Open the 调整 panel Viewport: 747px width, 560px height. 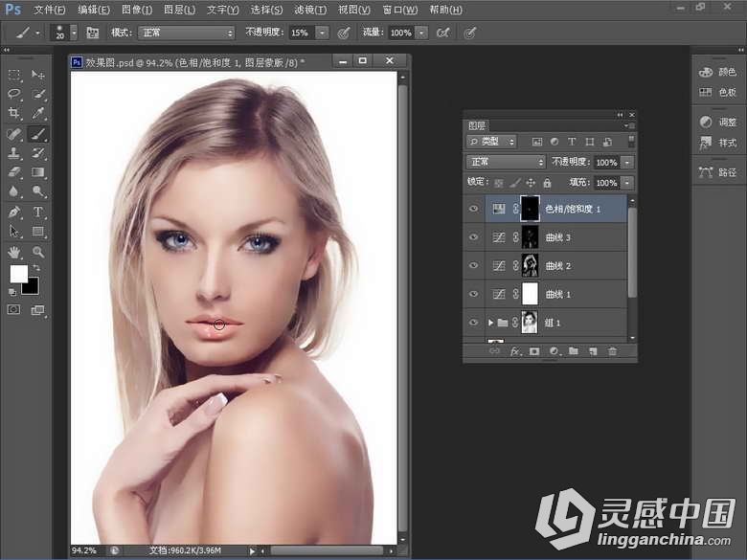tap(718, 122)
